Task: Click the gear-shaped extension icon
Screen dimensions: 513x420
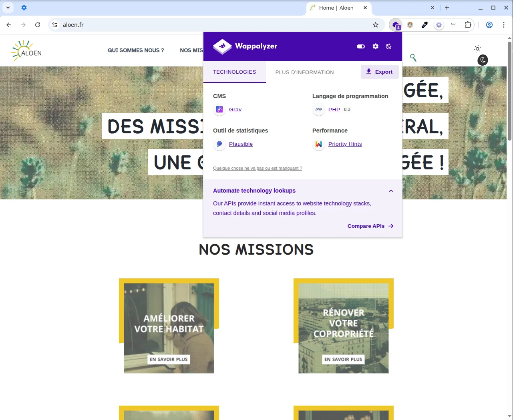Action: [x=439, y=25]
